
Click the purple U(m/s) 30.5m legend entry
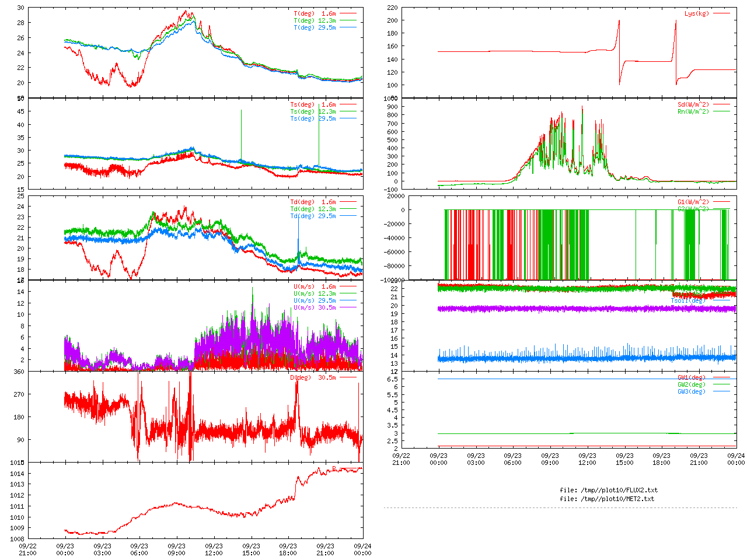315,307
